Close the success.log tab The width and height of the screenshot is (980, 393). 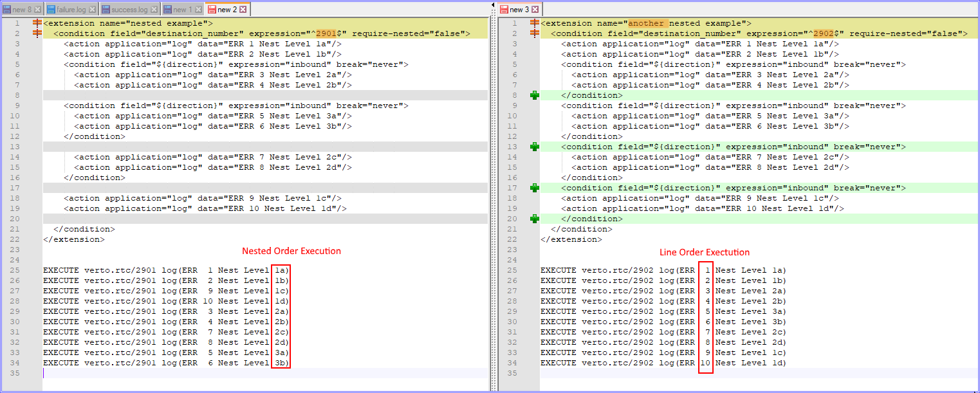154,10
